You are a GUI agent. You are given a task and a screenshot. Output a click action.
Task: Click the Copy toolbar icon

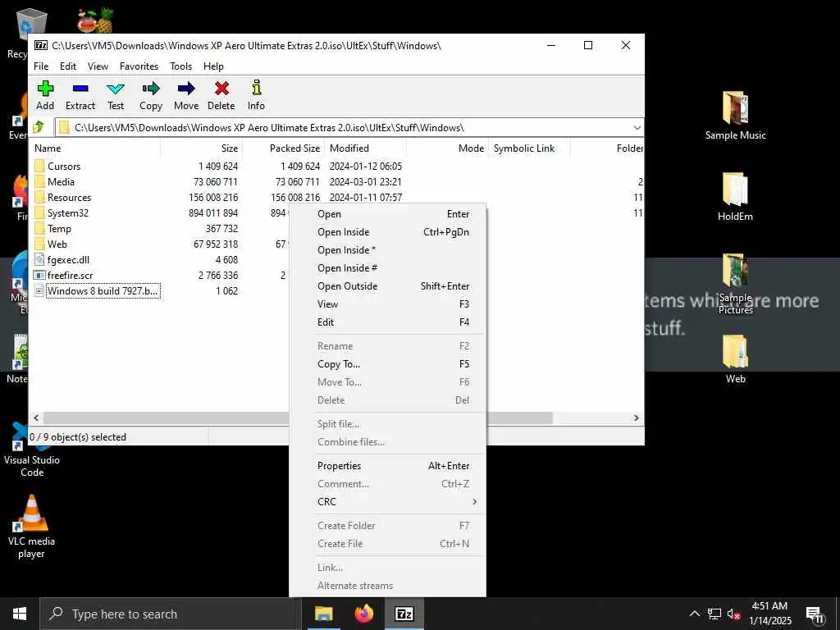[x=151, y=89]
